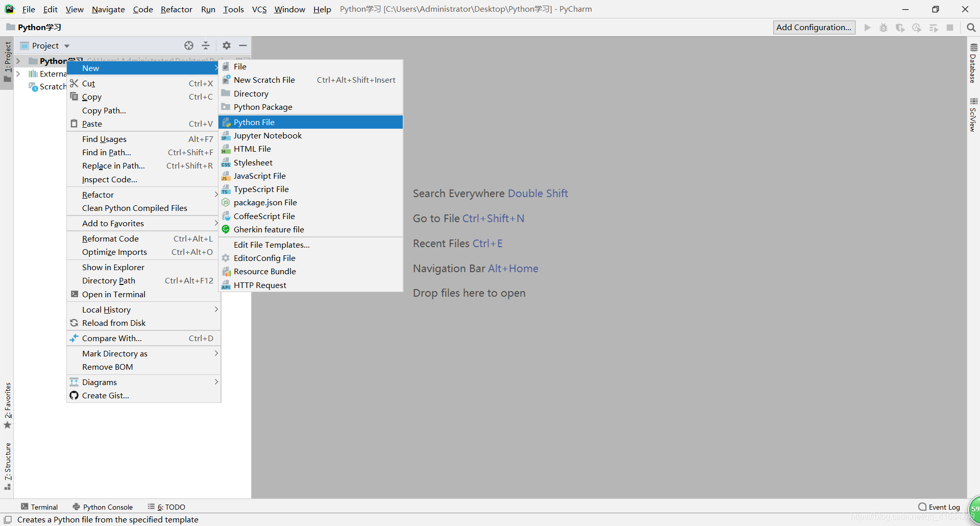The height and width of the screenshot is (526, 980).
Task: Select Clean Python Compiled Files entry
Action: 143,208
